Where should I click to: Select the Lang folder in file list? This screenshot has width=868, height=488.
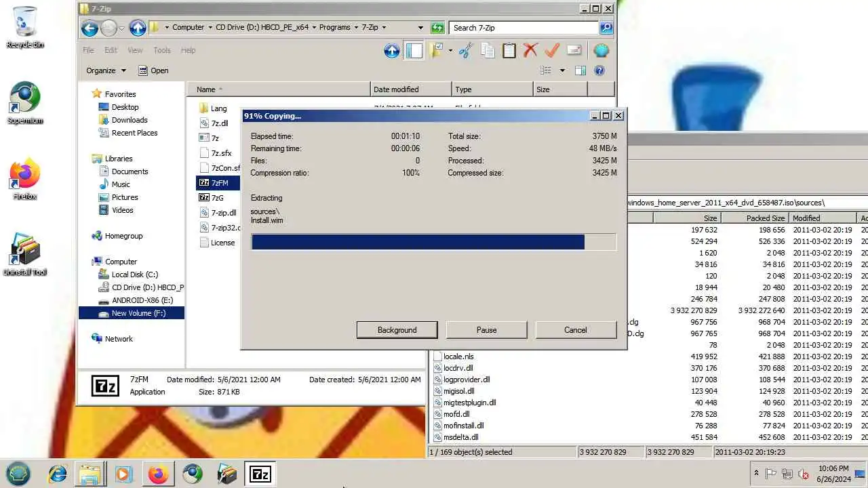pyautogui.click(x=213, y=108)
